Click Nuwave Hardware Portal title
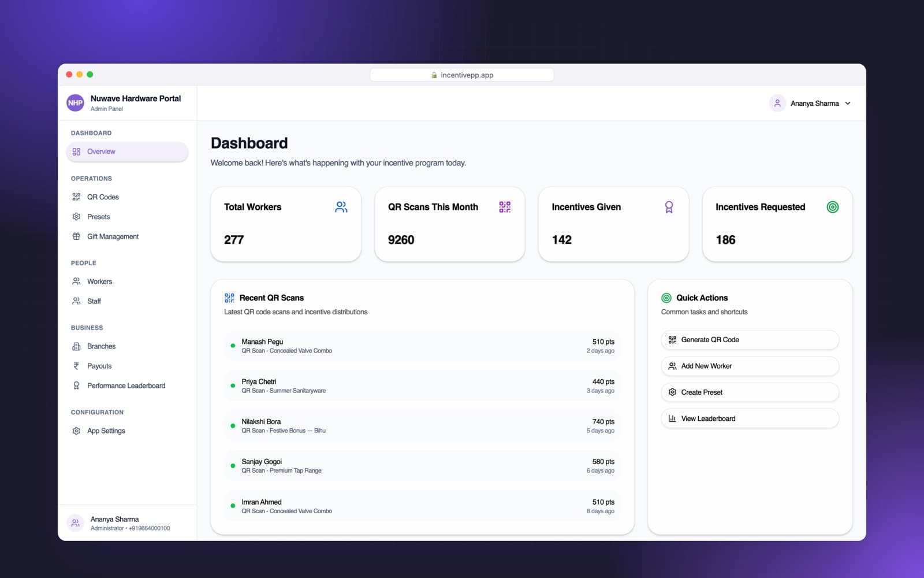The width and height of the screenshot is (924, 578). tap(136, 99)
